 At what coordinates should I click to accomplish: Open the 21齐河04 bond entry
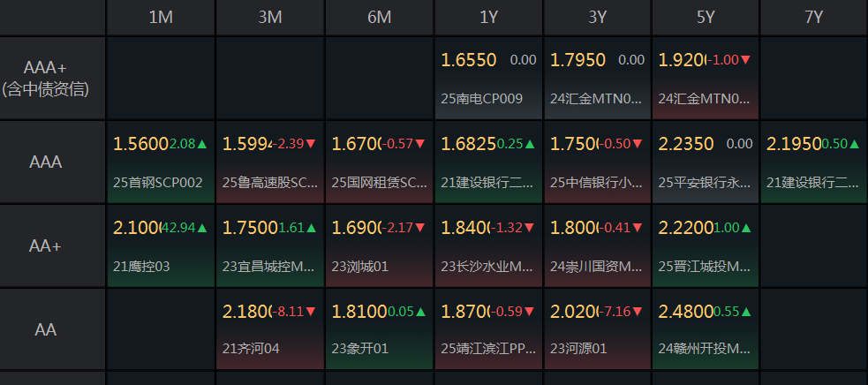[251, 348]
